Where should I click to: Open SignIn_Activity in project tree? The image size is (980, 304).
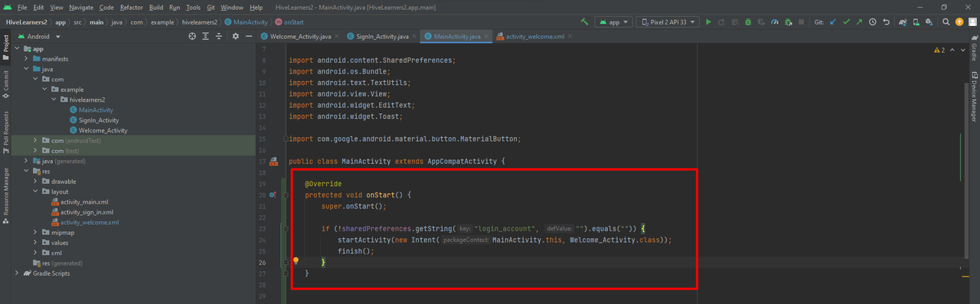98,120
